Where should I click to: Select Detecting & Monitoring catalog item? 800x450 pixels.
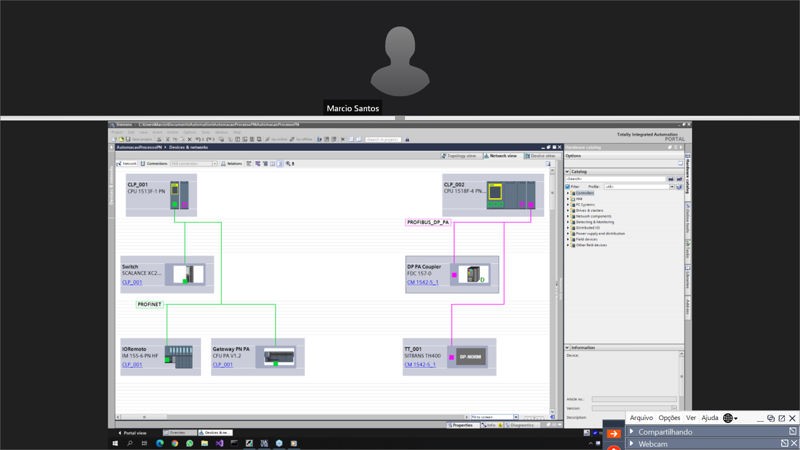coord(595,222)
